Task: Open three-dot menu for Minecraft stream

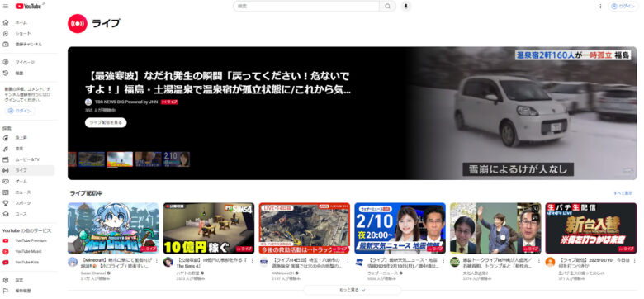Action: (x=156, y=260)
